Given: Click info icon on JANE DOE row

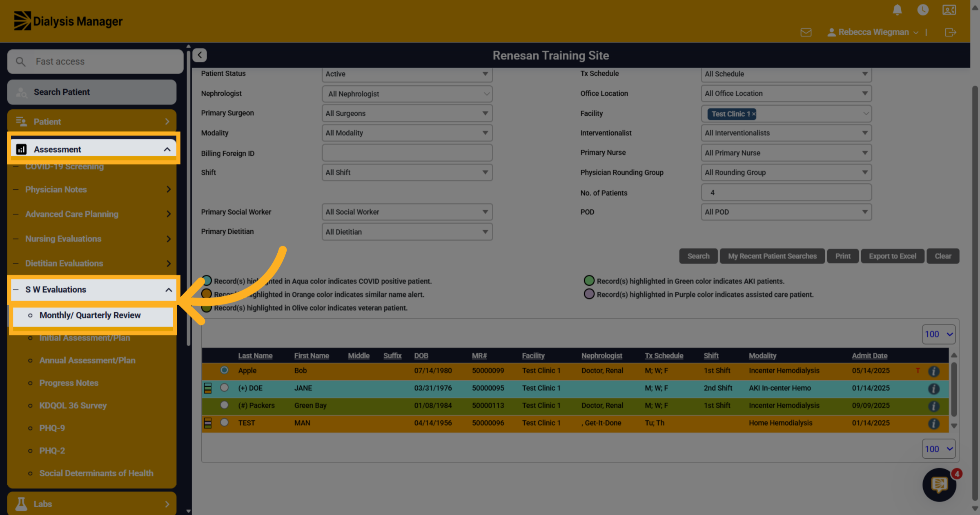Looking at the screenshot, I should coord(934,389).
